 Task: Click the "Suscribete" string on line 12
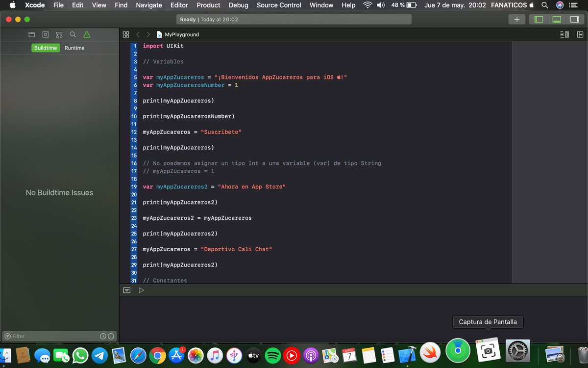click(x=221, y=132)
